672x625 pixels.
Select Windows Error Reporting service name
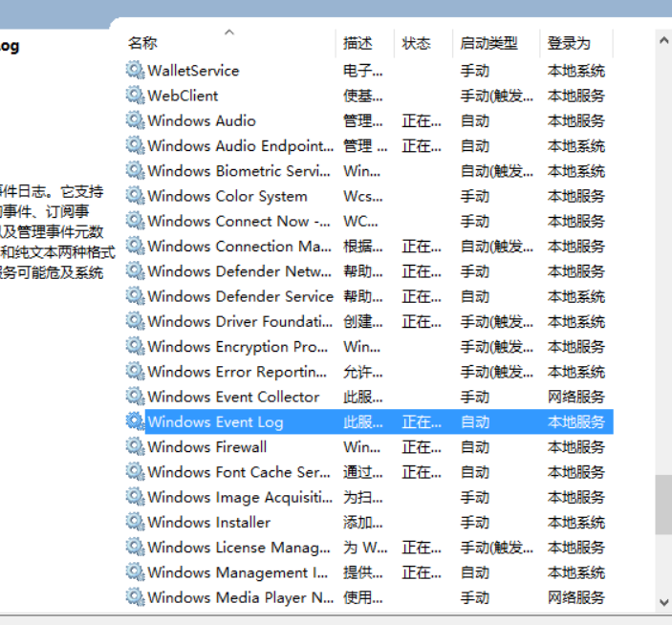pos(237,372)
